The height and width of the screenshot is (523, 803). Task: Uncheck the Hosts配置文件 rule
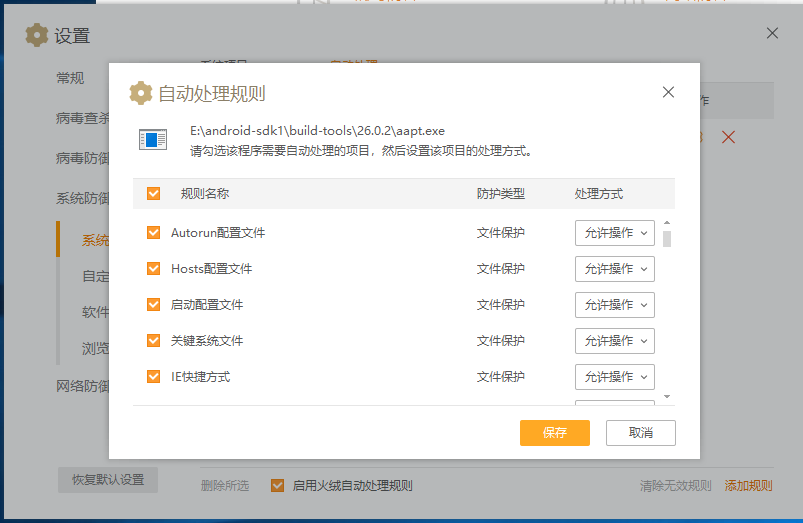coord(153,269)
